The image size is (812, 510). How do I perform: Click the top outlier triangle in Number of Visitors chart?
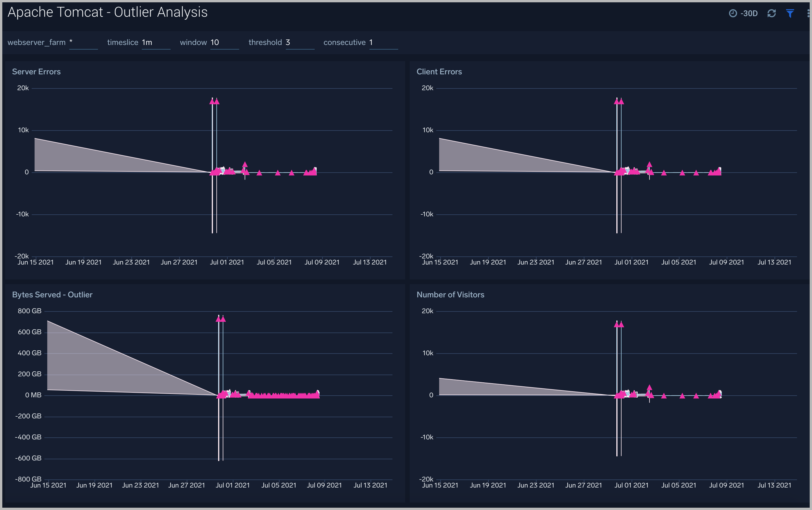pyautogui.click(x=617, y=324)
